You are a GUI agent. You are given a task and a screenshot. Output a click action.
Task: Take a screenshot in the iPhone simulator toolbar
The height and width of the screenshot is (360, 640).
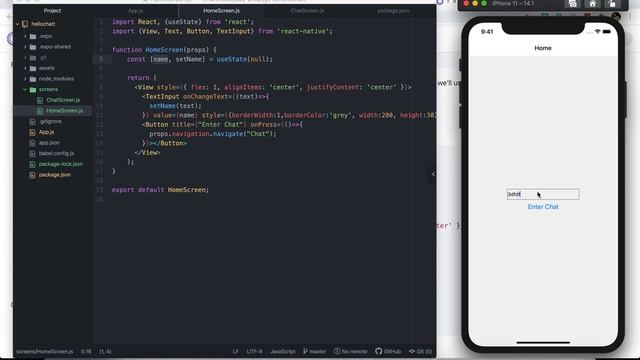point(573,4)
